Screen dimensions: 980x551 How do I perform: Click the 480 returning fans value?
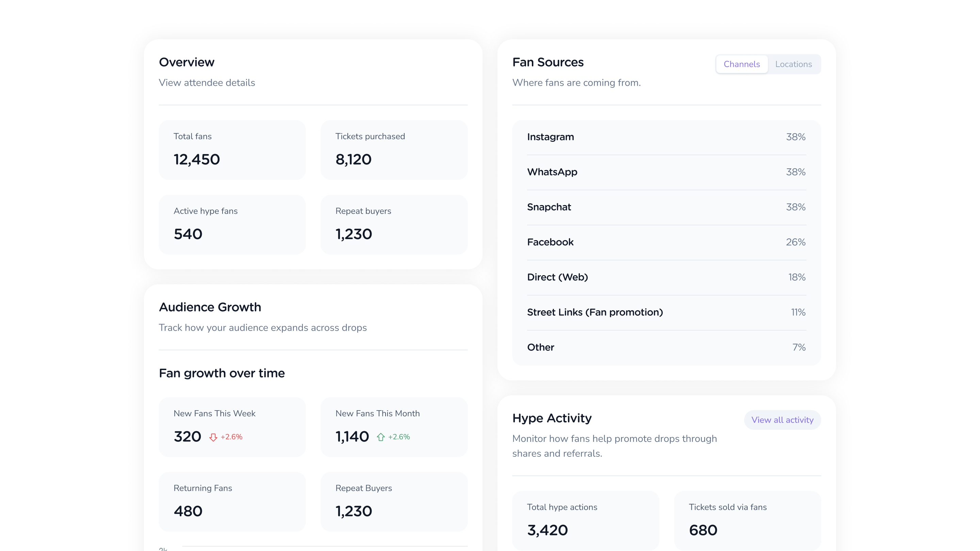pos(188,511)
